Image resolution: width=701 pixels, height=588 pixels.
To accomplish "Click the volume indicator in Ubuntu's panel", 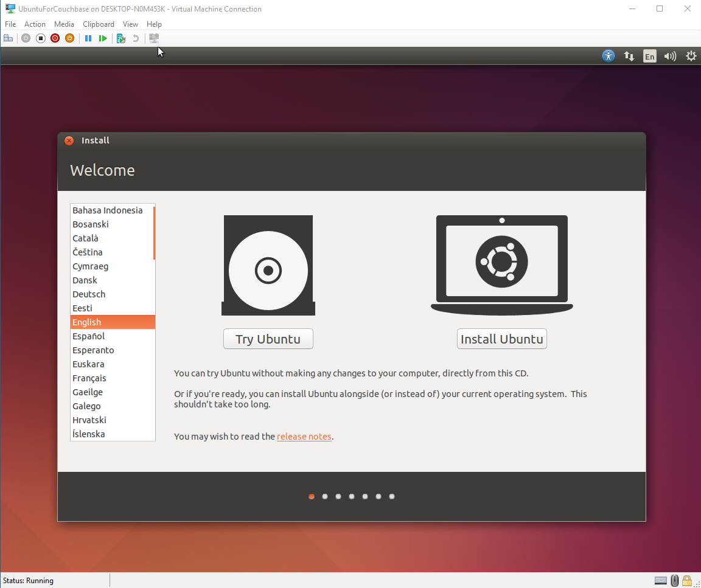I will pyautogui.click(x=670, y=55).
